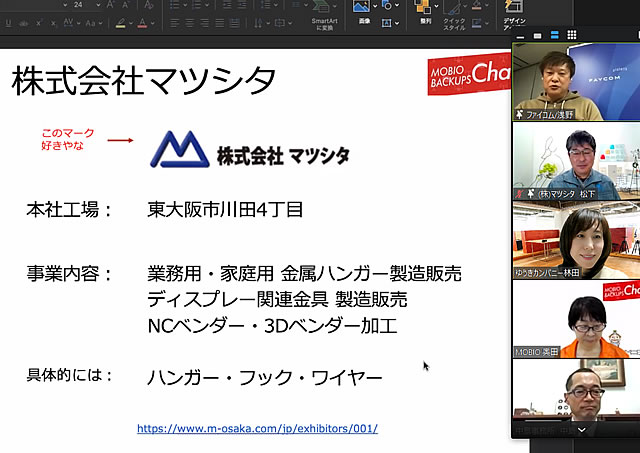Select the blue Matsushita M logo image
Viewport: 640px width, 453px height.
pos(180,149)
